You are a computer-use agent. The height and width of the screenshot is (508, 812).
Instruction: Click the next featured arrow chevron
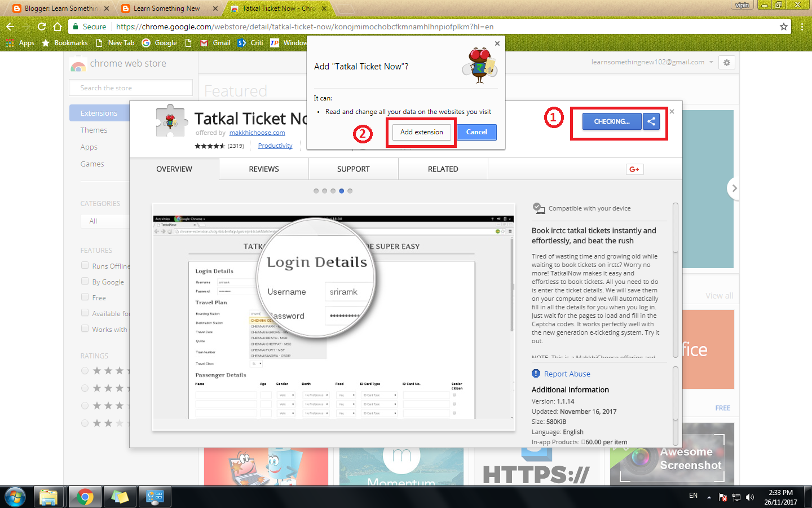[x=734, y=189]
